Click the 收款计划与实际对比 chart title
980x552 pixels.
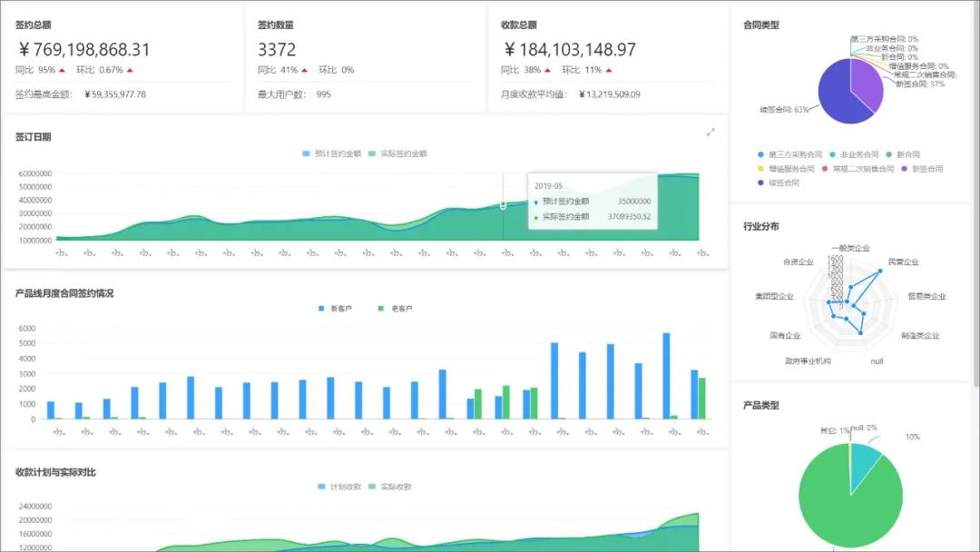[x=55, y=473]
